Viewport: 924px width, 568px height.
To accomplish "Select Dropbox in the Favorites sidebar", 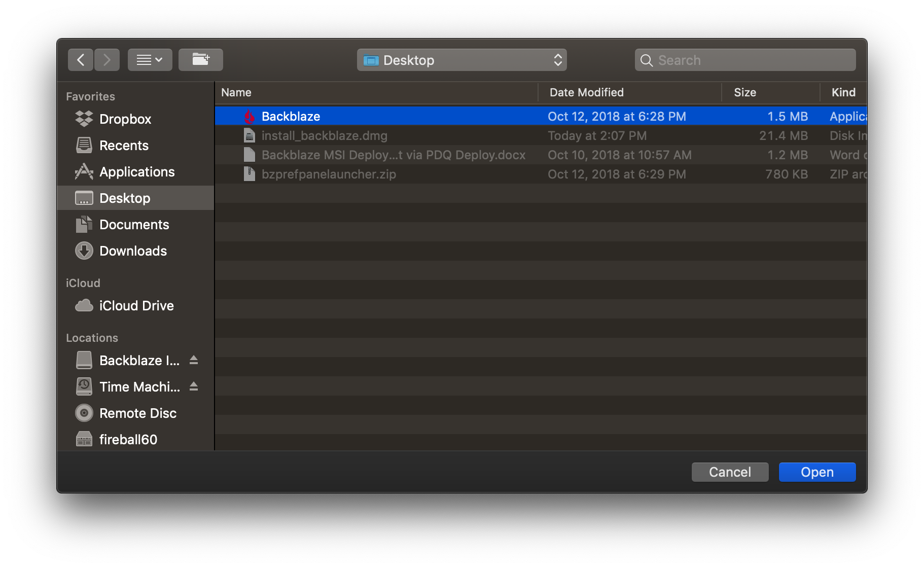I will [x=136, y=119].
